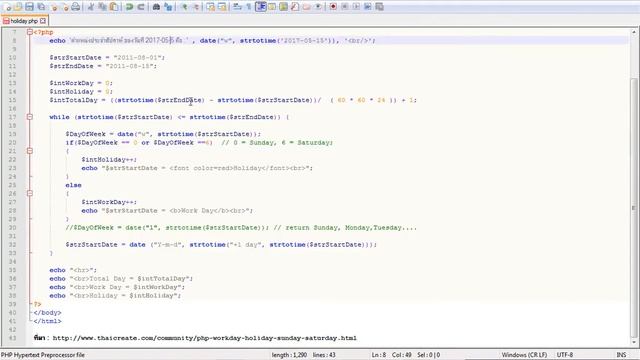Toggle word wrap in the toolbar

[x=237, y=7]
